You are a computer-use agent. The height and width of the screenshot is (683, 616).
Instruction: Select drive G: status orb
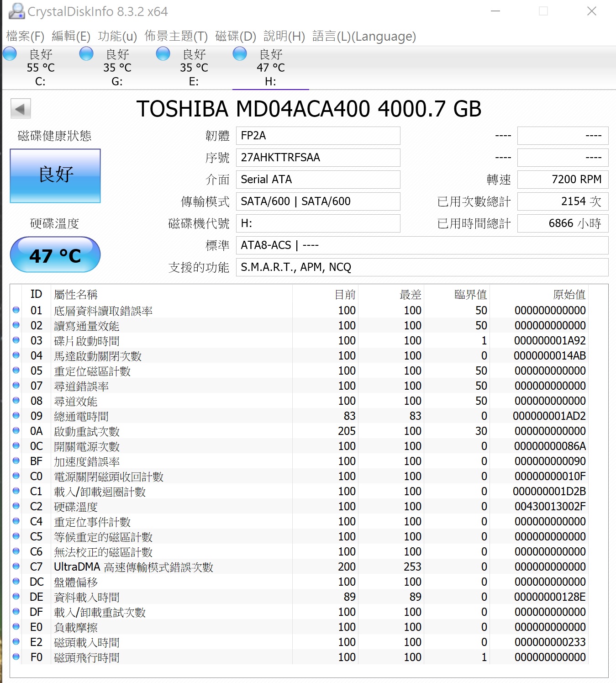pos(86,54)
